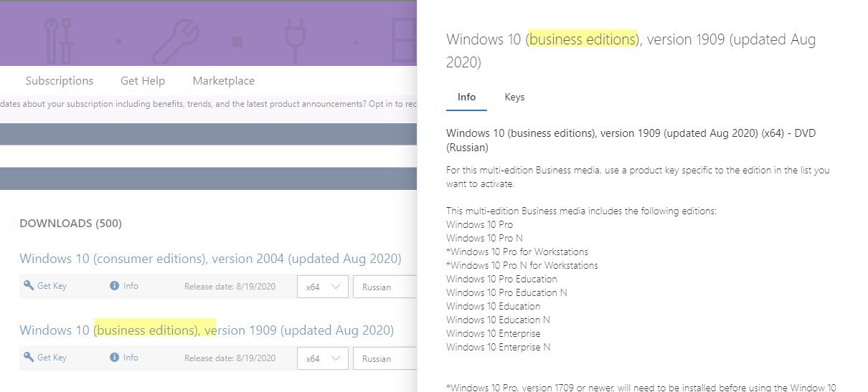Select 'Windows 10 Pro for Workstations' line
This screenshot has height=392, width=868.
(517, 252)
